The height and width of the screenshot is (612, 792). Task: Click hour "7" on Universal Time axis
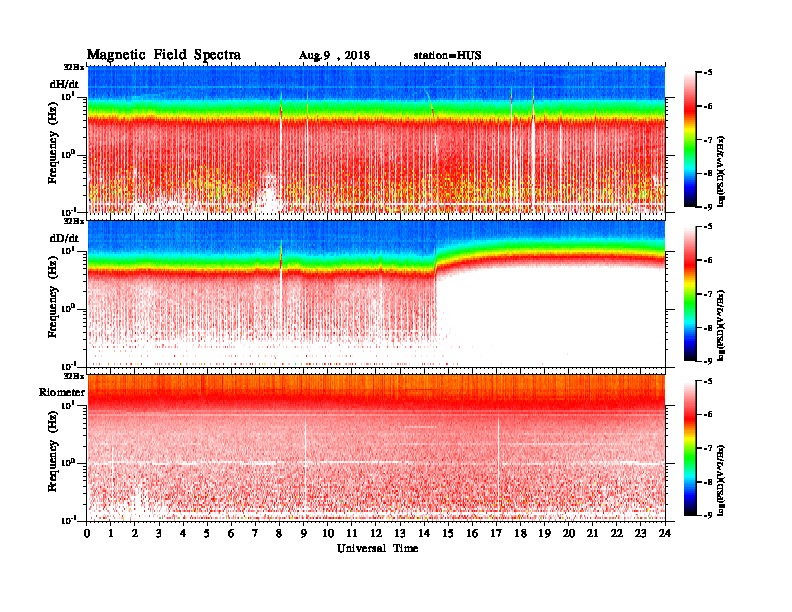[255, 533]
